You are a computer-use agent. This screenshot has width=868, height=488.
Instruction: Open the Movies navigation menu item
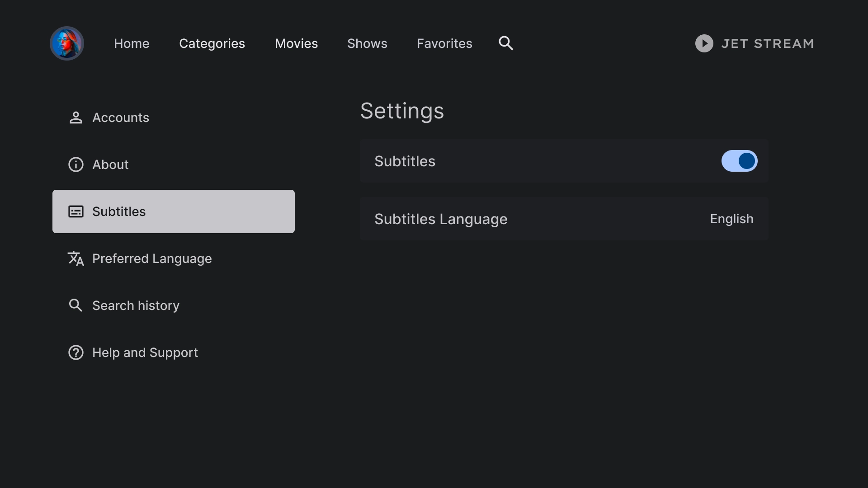click(296, 43)
